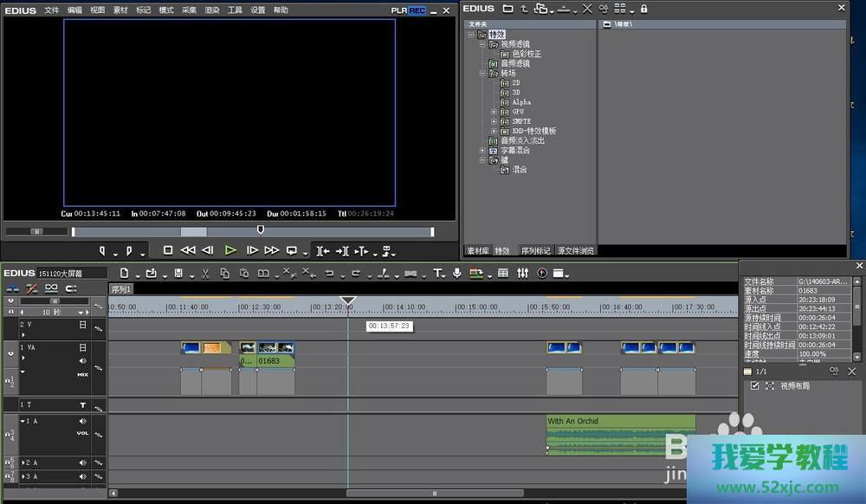Open the 渲染 menu in the menu bar
866x504 pixels.
[x=212, y=10]
